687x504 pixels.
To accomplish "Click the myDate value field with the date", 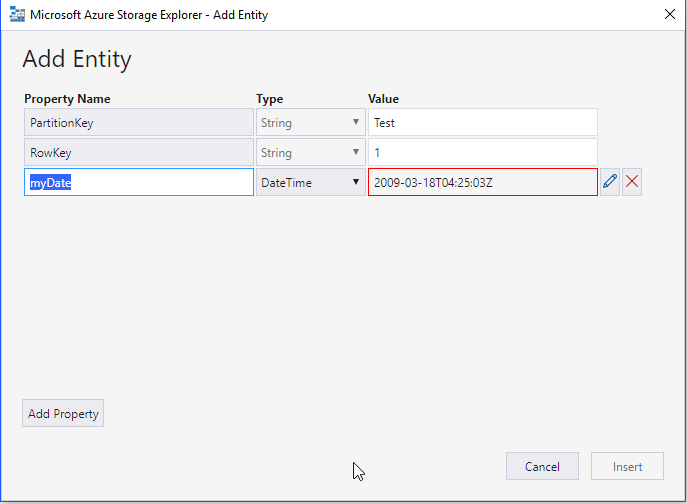I will pos(482,182).
